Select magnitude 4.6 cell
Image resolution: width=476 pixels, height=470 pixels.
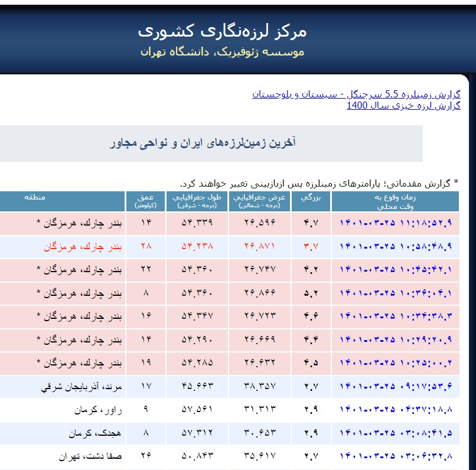[311, 316]
